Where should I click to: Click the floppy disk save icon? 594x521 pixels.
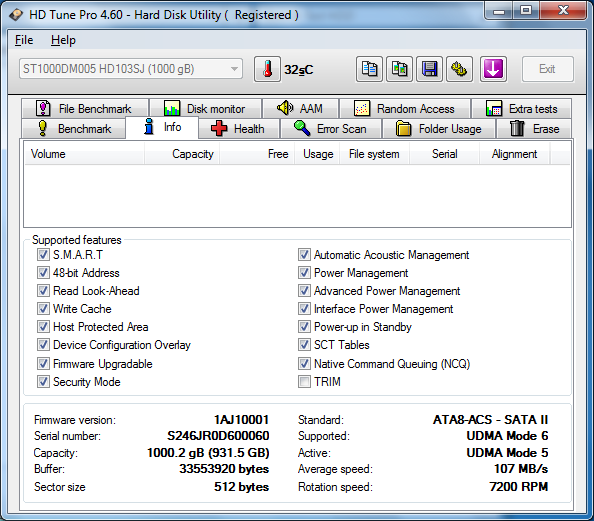(x=429, y=69)
